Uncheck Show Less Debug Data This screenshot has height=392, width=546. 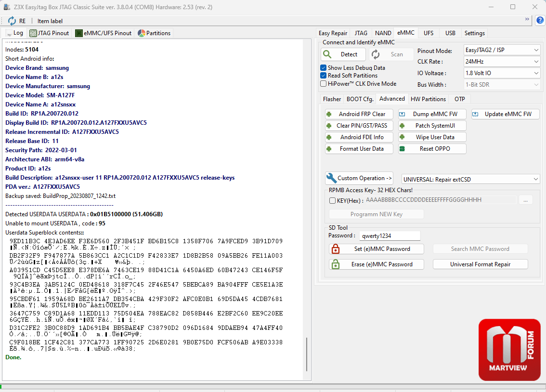[x=324, y=67]
